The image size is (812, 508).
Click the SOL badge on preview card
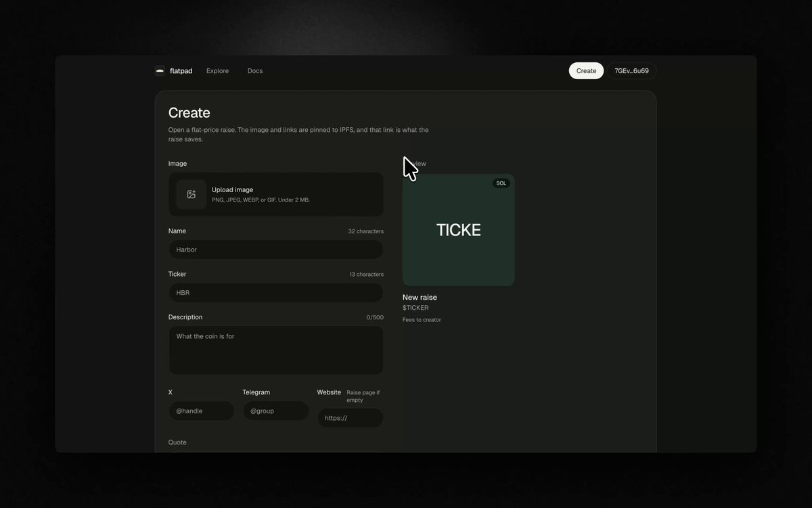(x=501, y=183)
